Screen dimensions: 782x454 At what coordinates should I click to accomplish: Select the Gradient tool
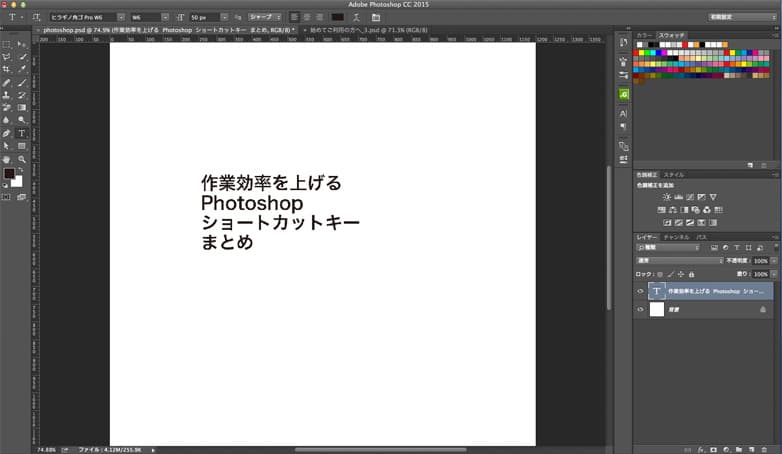point(21,107)
